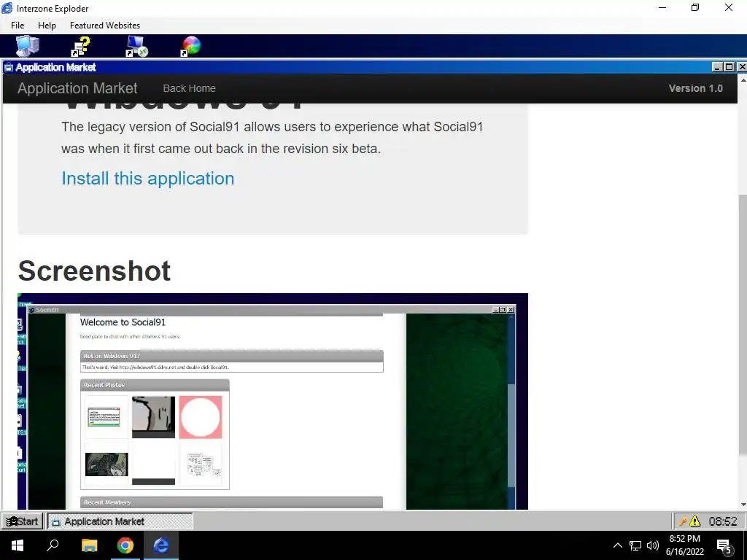Viewport: 747px width, 560px height.
Task: Click the Application Market navbar brand
Action: (x=77, y=88)
